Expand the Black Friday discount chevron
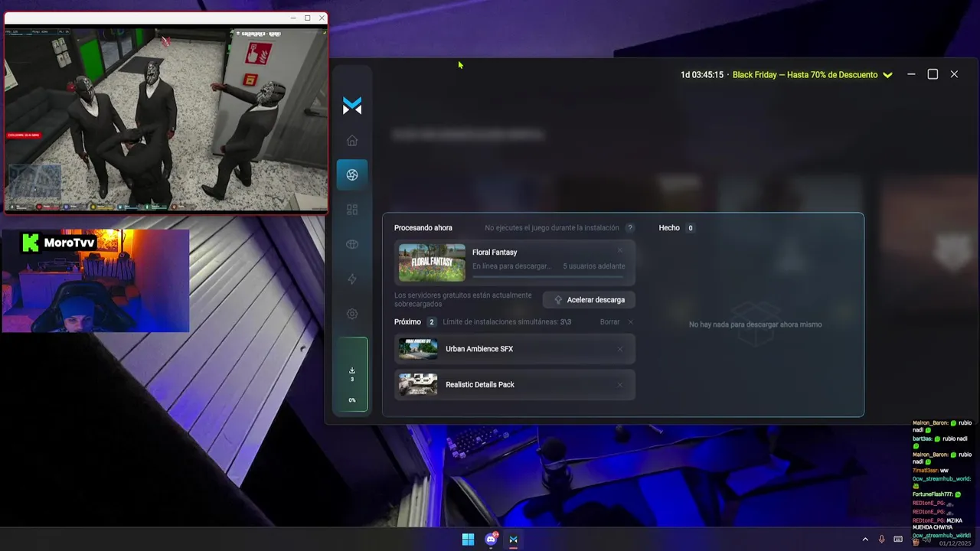This screenshot has height=551, width=980. [x=887, y=75]
